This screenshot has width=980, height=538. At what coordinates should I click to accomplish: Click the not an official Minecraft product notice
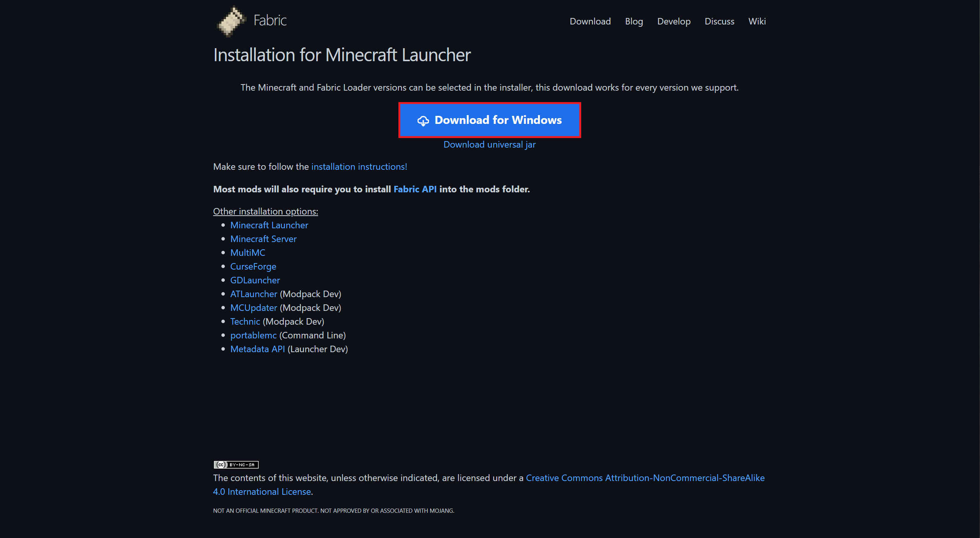click(333, 511)
